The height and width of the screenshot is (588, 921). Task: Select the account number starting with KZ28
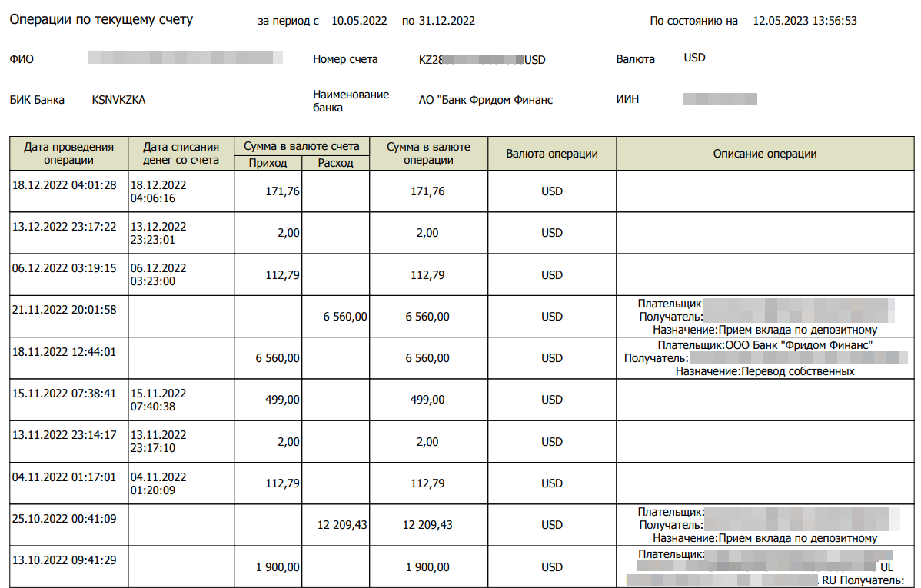coord(482,60)
